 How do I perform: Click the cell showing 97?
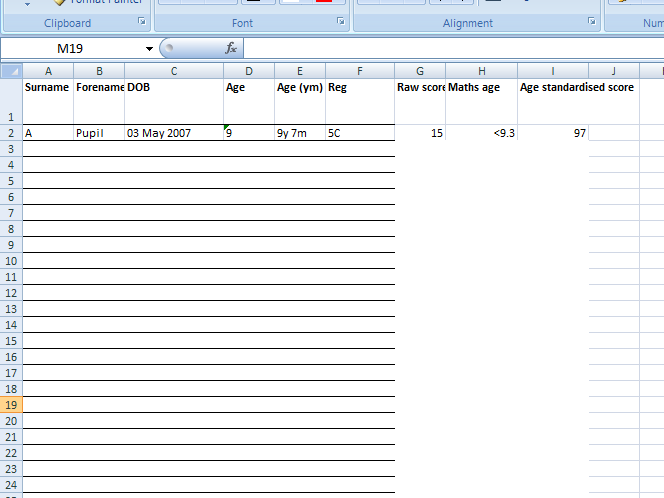click(x=553, y=133)
